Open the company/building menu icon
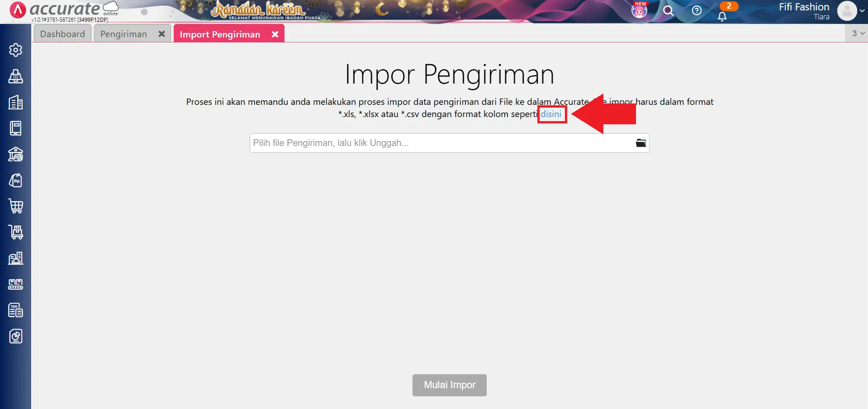Viewport: 868px width, 409px height. pos(16,103)
